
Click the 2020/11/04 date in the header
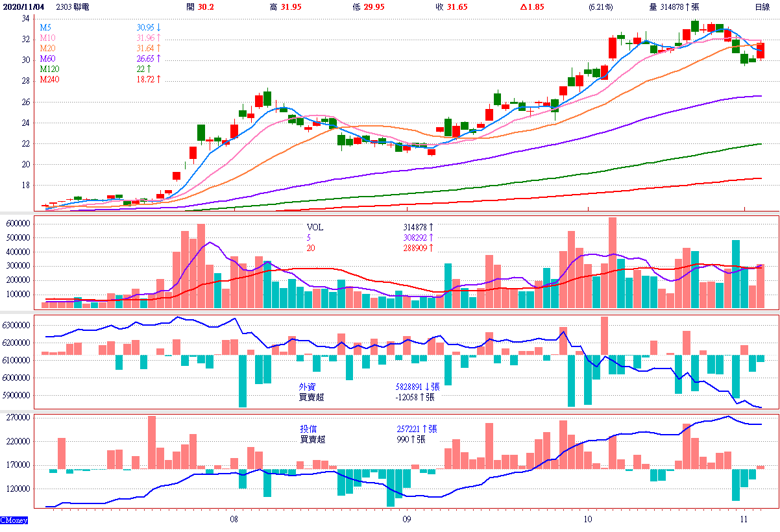[24, 7]
